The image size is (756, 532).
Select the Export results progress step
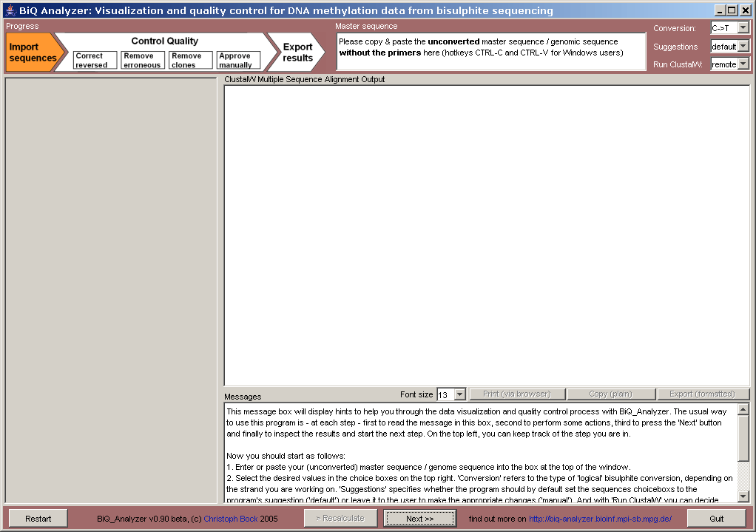point(297,52)
